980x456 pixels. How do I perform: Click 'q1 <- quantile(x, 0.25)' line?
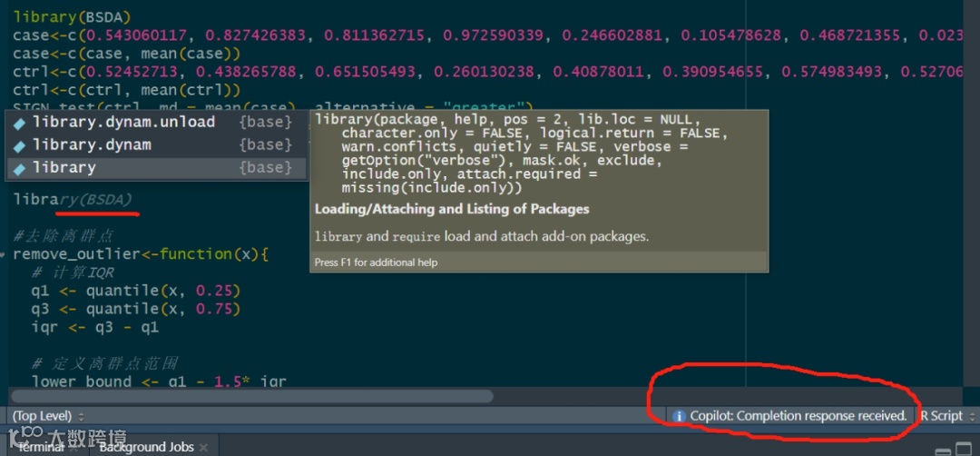pos(135,291)
